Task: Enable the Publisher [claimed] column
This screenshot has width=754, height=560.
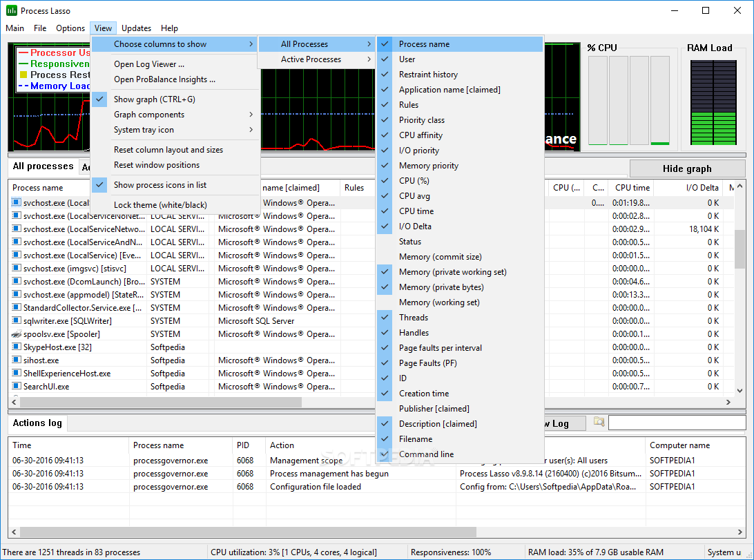Action: [x=460, y=408]
